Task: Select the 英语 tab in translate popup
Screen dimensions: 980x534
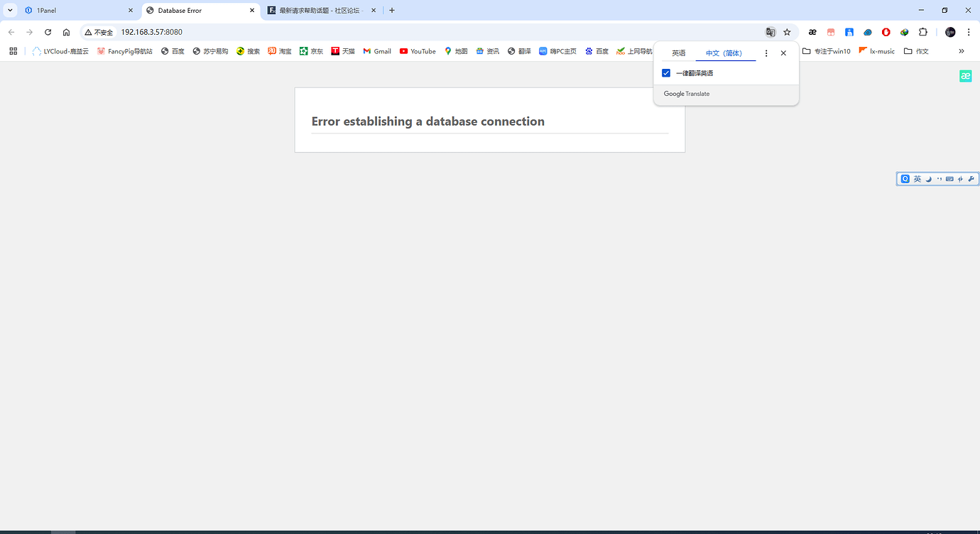Action: [x=678, y=53]
